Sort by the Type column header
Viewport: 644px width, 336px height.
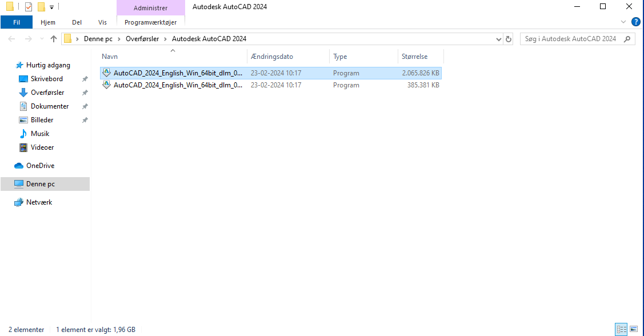363,56
